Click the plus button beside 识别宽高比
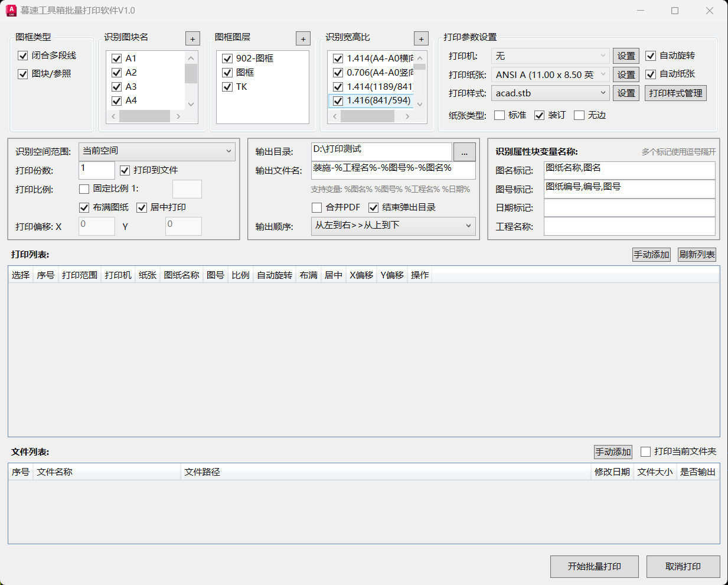Screen dimensions: 728x585 point(421,38)
